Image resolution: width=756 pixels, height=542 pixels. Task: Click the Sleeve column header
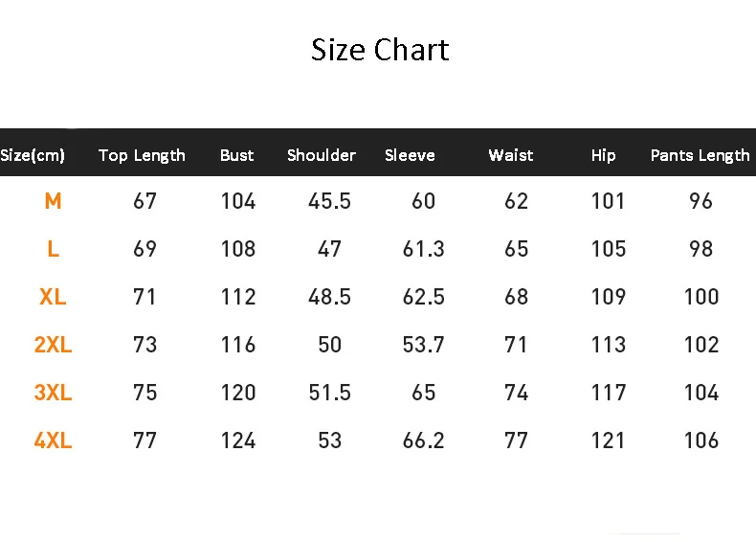point(410,155)
